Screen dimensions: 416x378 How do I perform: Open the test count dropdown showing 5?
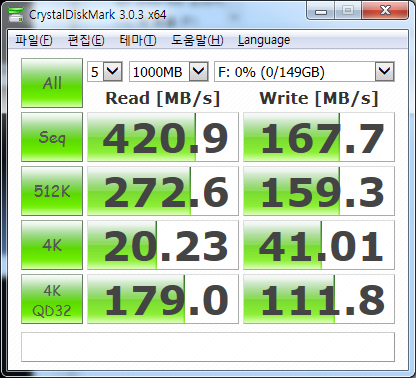[x=105, y=71]
